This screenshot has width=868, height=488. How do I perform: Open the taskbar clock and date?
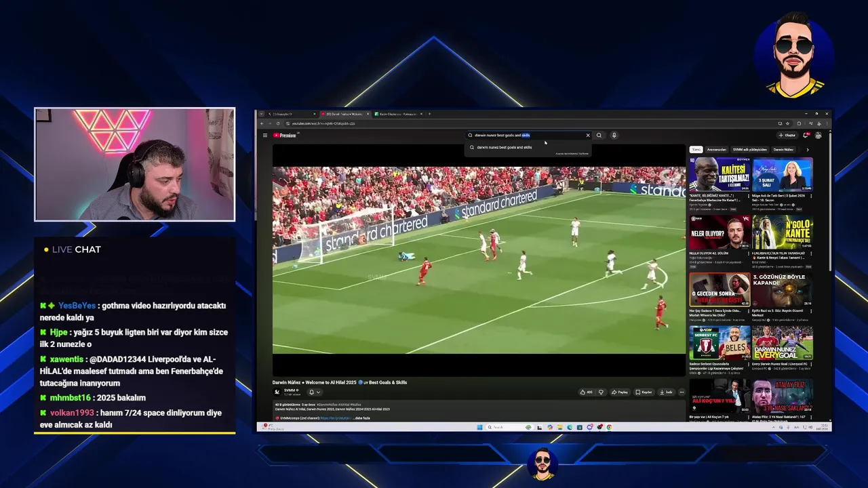pyautogui.click(x=823, y=427)
